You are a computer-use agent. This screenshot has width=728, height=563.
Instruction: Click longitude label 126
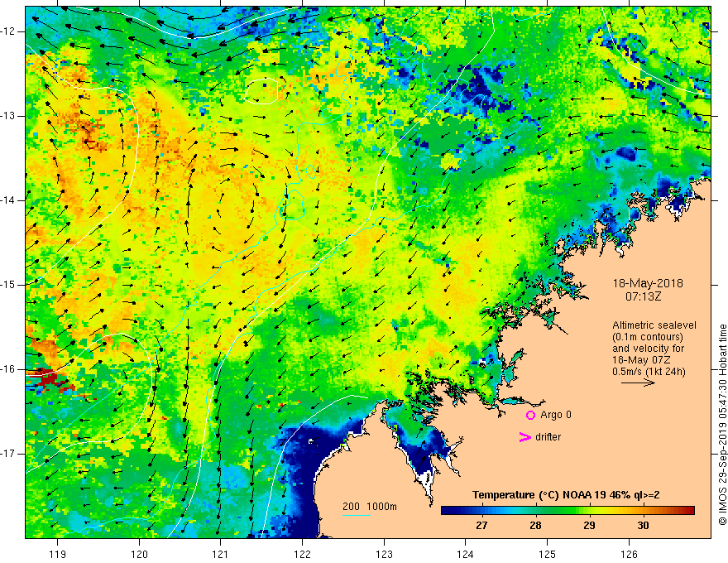click(629, 554)
